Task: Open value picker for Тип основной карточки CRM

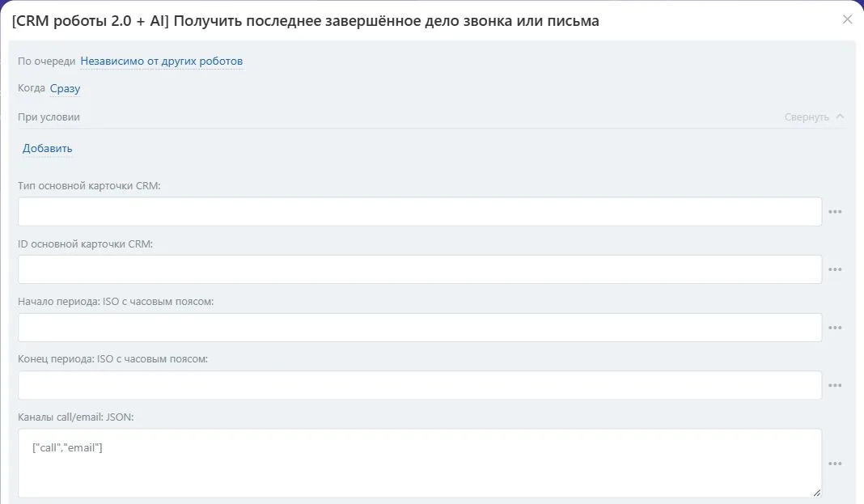Action: coord(835,211)
